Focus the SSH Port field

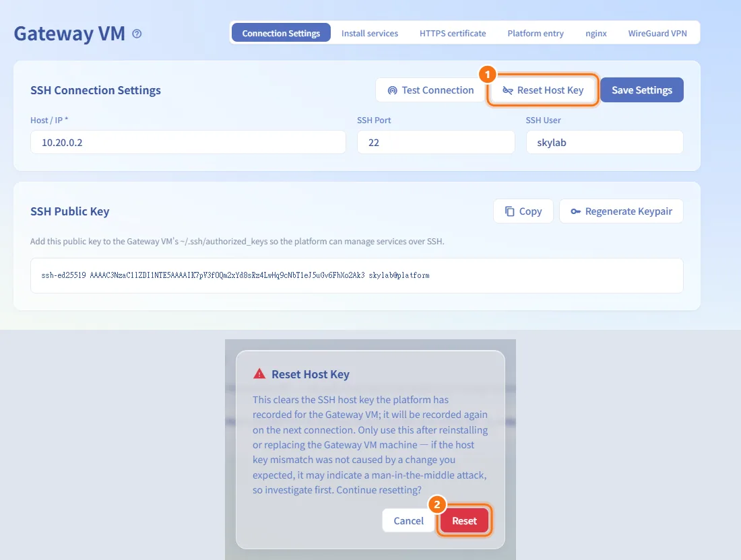(436, 142)
